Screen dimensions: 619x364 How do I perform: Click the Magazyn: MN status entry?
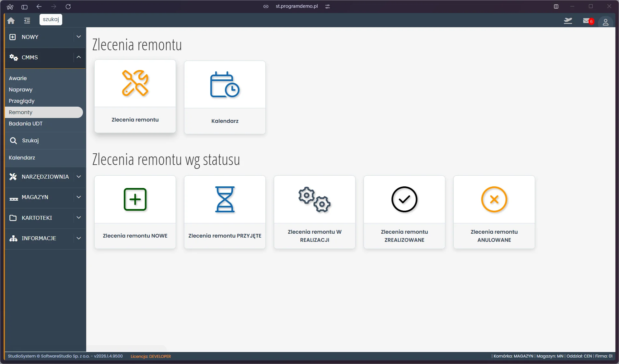(550, 356)
